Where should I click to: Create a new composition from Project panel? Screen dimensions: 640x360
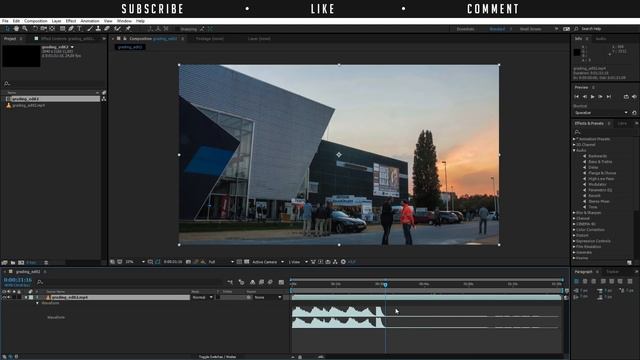(x=21, y=262)
